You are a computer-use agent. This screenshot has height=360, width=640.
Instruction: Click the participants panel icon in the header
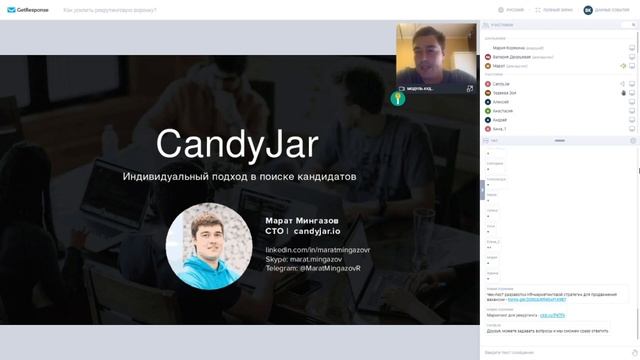[x=486, y=25]
